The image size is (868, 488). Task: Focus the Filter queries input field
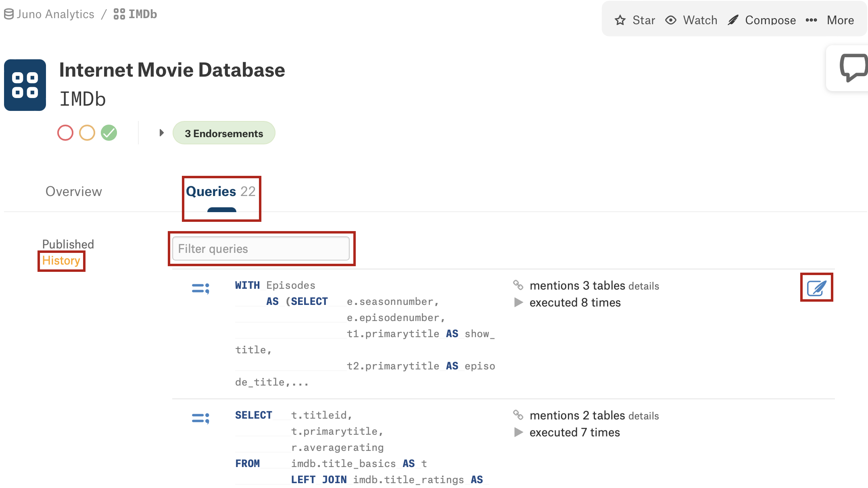coord(261,249)
